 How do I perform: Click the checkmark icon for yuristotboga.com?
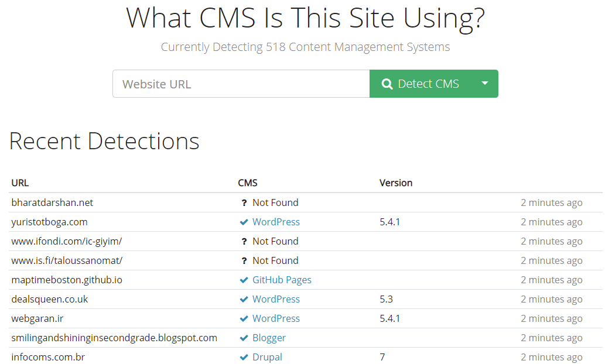(x=244, y=222)
